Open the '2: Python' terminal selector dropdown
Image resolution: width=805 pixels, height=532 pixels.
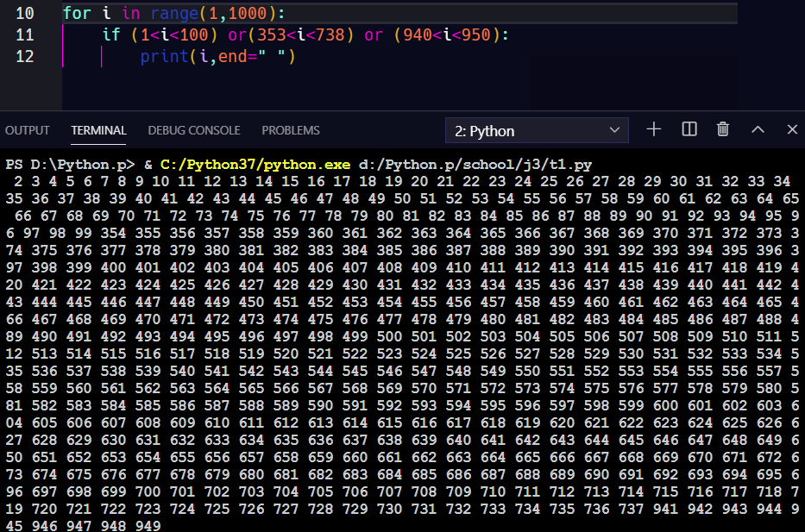[x=537, y=130]
